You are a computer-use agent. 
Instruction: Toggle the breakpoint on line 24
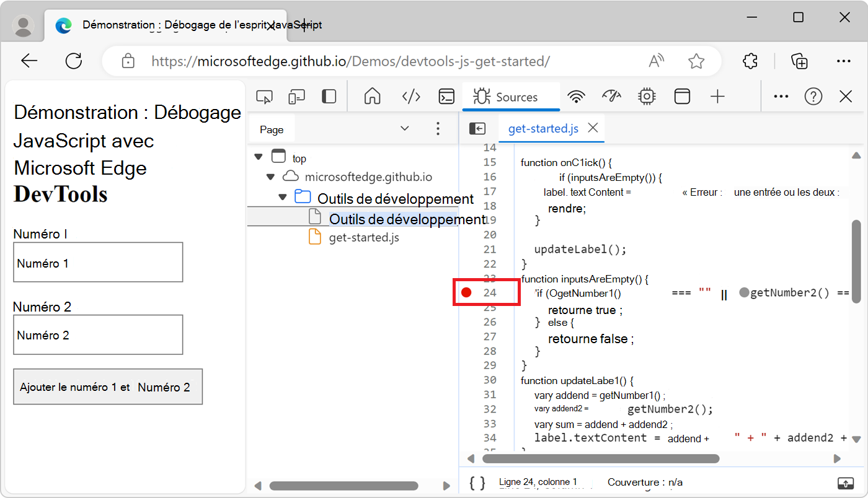467,292
